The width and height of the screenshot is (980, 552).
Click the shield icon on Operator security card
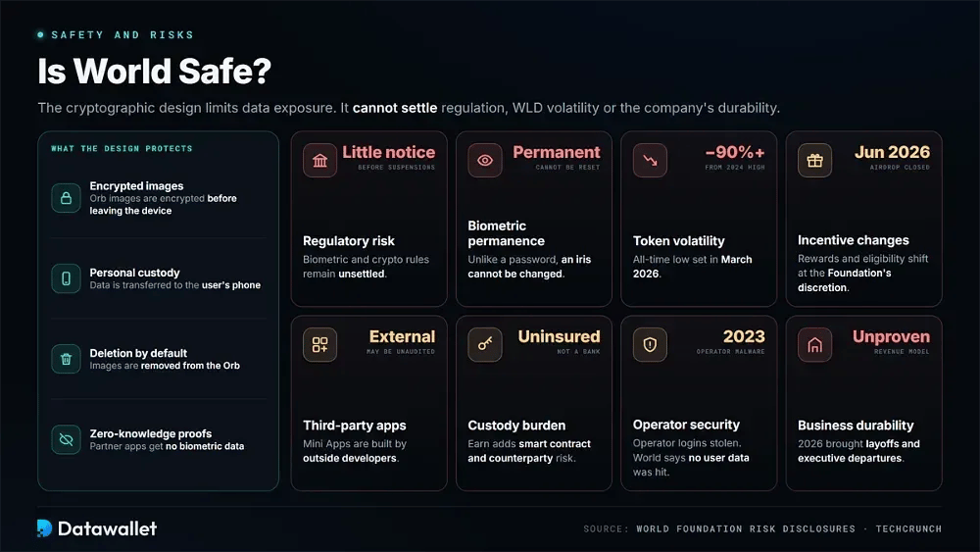(650, 344)
